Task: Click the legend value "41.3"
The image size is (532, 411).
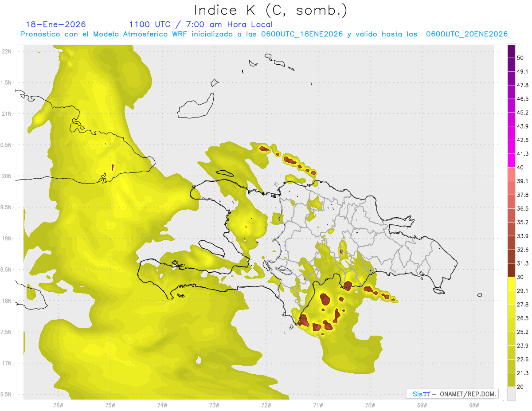Action: tap(523, 154)
